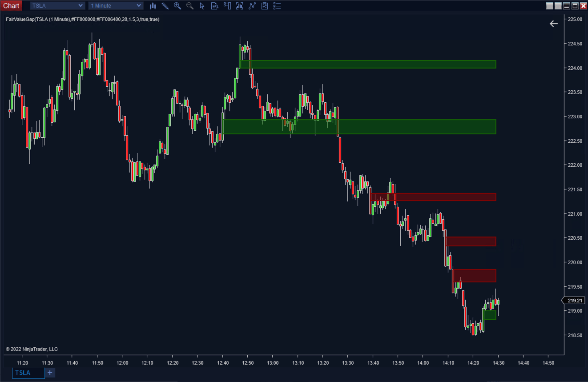The width and height of the screenshot is (588, 382).
Task: Open the Strategies icon
Action: coord(265,6)
